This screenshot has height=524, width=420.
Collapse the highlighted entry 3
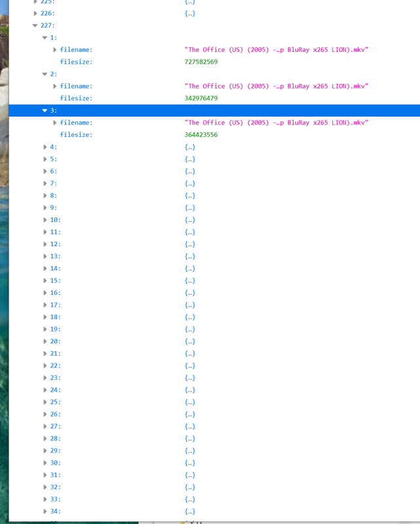pyautogui.click(x=45, y=111)
